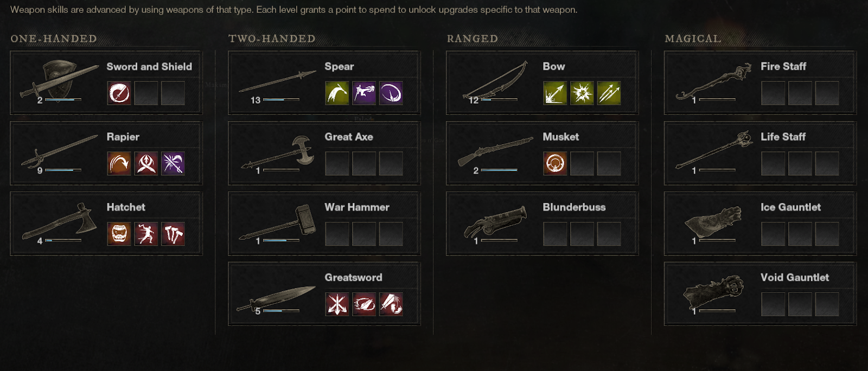The image size is (868, 371).
Task: Click the Spear's third purple ability icon
Action: point(391,93)
